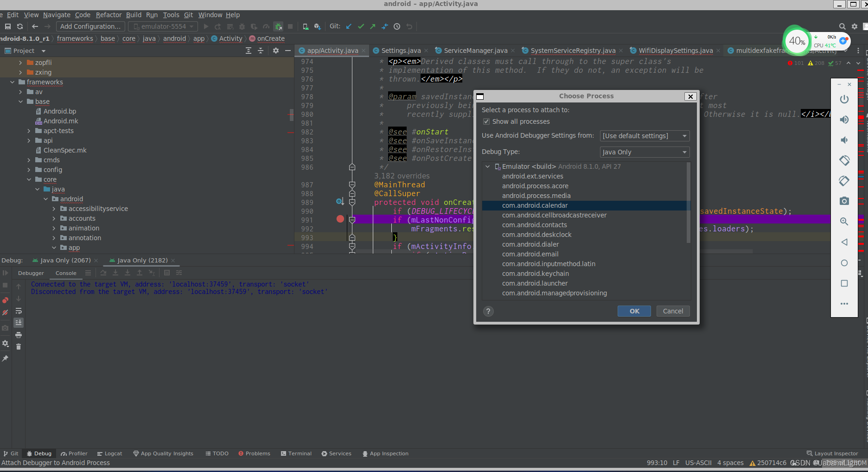Open the SDK Manager toolbar icon
Image resolution: width=868 pixels, height=472 pixels.
tap(317, 26)
